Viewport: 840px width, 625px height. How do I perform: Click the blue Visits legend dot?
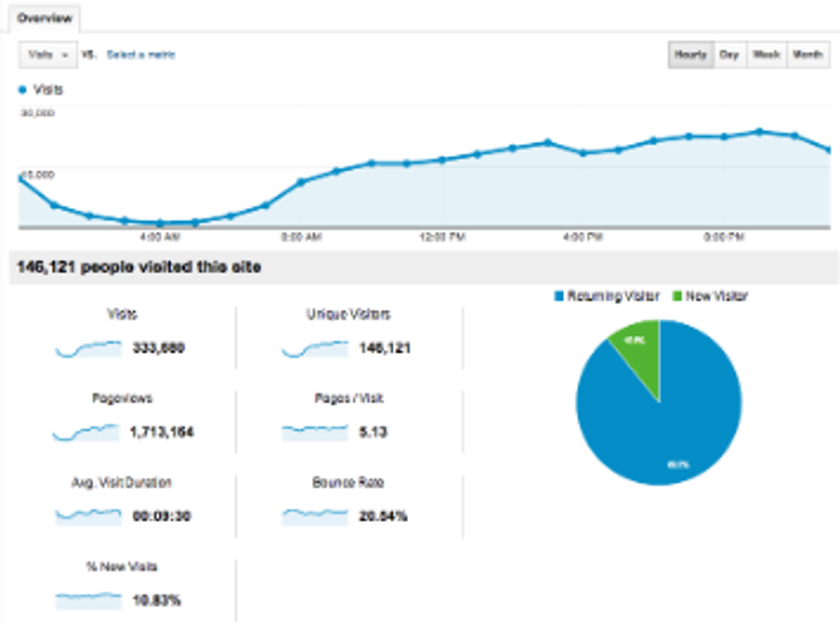pos(22,89)
